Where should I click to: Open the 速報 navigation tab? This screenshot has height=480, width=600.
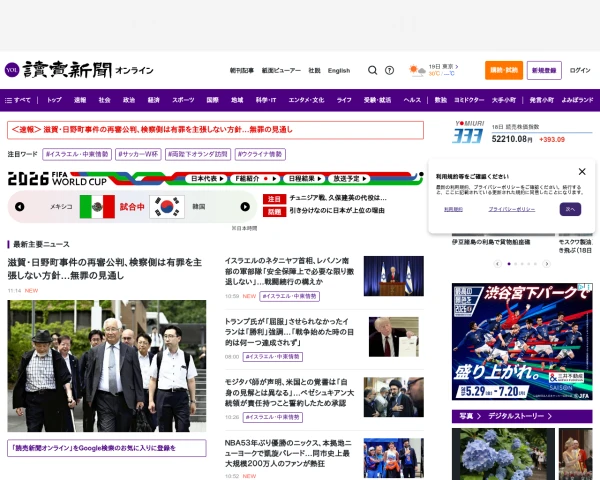point(80,100)
